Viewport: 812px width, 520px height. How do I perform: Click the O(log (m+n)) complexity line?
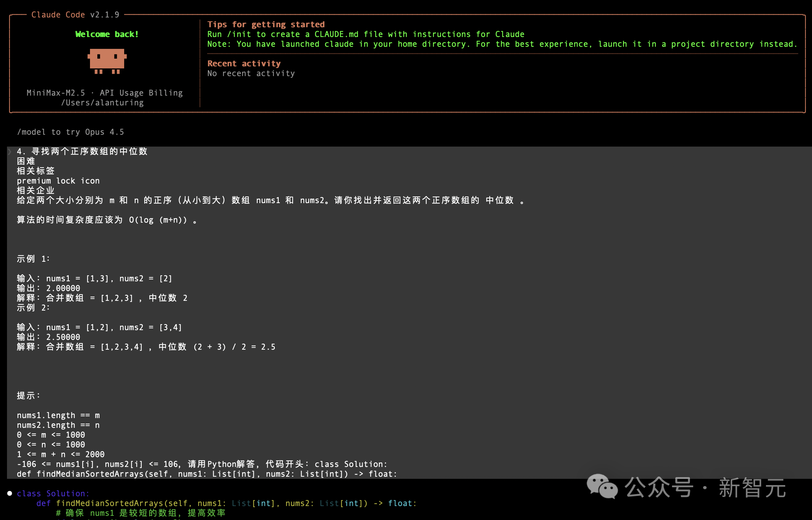pyautogui.click(x=107, y=220)
